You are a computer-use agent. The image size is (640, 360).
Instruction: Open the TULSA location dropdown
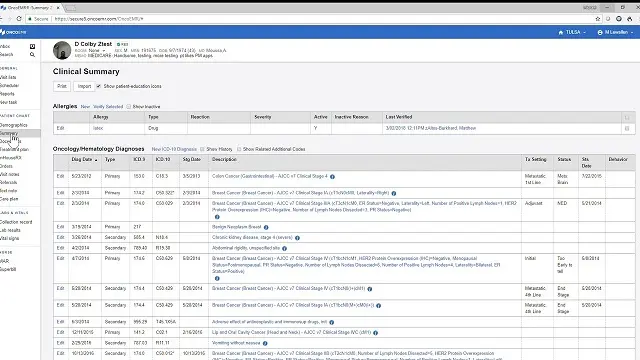click(x=572, y=32)
